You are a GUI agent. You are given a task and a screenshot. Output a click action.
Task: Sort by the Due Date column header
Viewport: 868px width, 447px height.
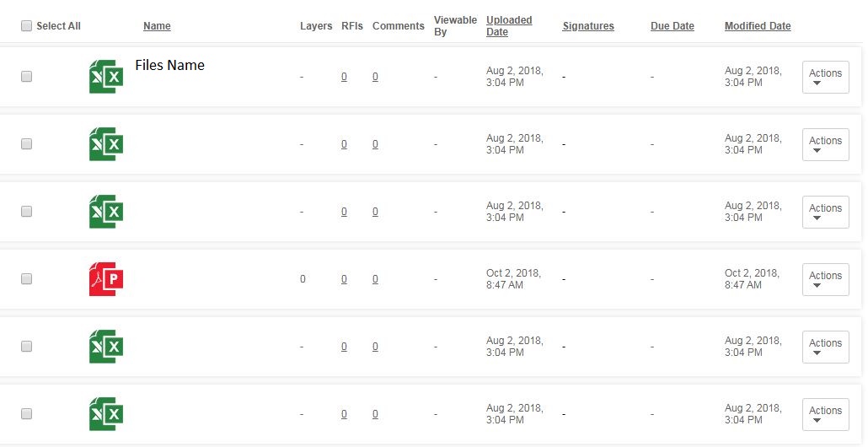(672, 26)
